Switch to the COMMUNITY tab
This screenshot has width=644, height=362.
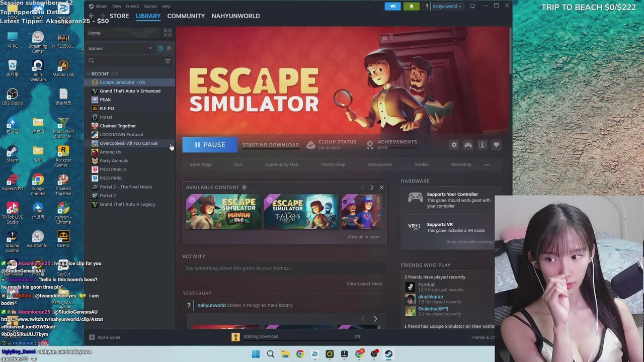click(186, 16)
